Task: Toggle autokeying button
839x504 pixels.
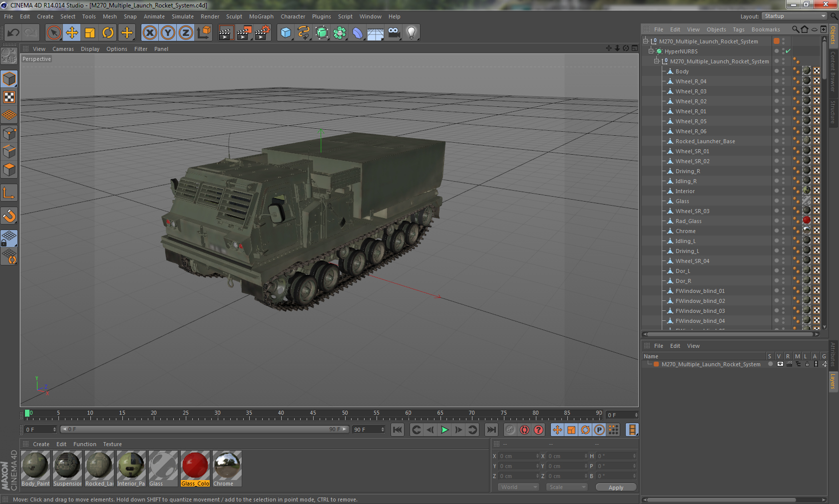Action: [524, 430]
